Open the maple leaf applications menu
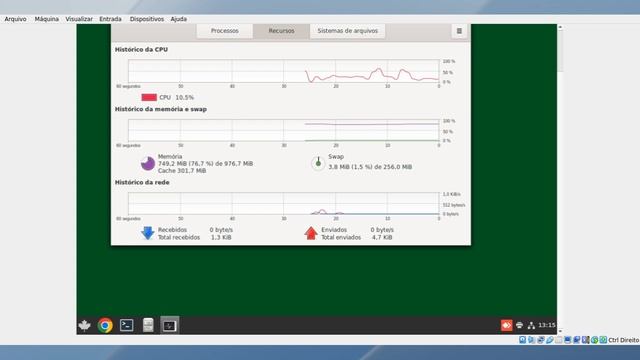Image resolution: width=640 pixels, height=360 pixels. [x=84, y=325]
